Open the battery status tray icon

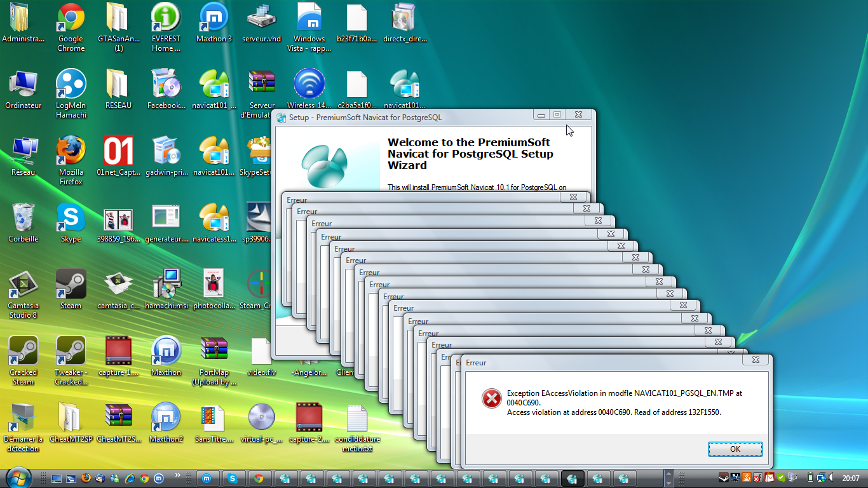tap(810, 478)
